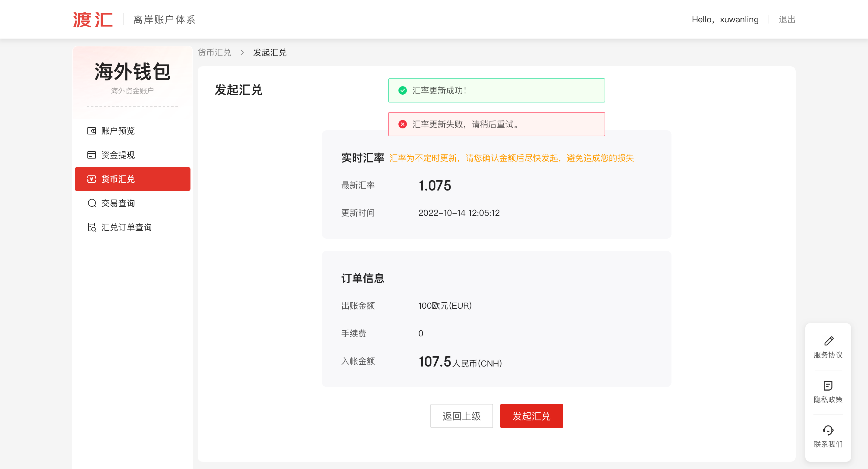Click the 实时汇率 section heading

click(363, 158)
